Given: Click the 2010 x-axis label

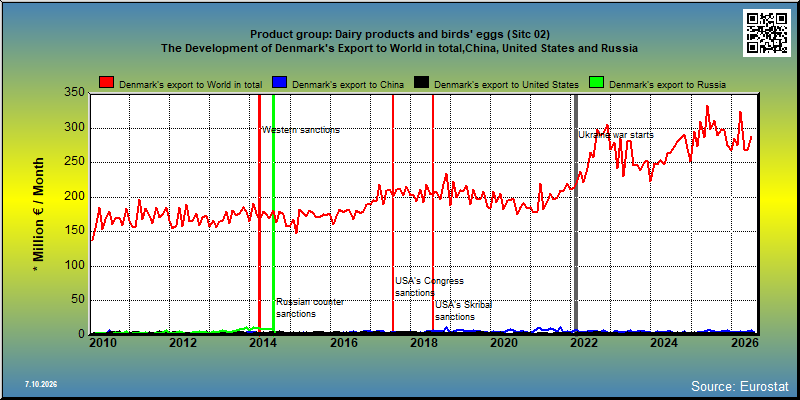Looking at the screenshot, I should (102, 342).
